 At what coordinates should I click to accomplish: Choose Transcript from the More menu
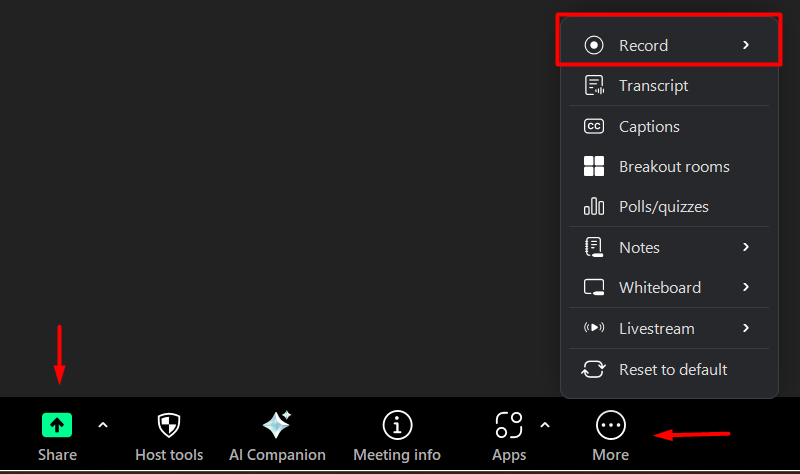point(669,85)
